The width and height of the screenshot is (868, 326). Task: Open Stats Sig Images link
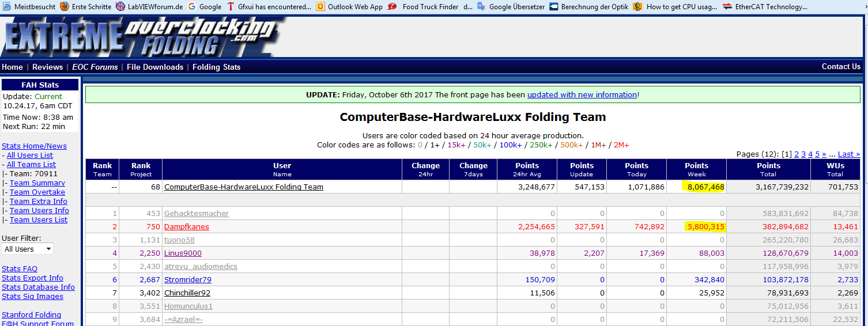pos(32,296)
